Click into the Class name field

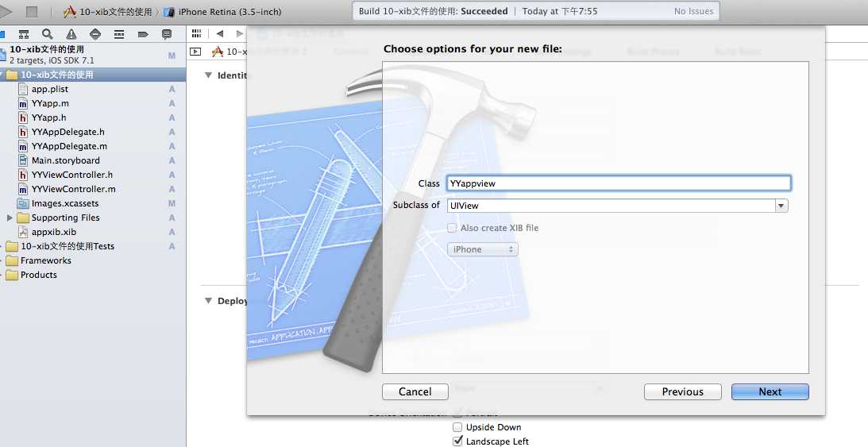point(619,183)
